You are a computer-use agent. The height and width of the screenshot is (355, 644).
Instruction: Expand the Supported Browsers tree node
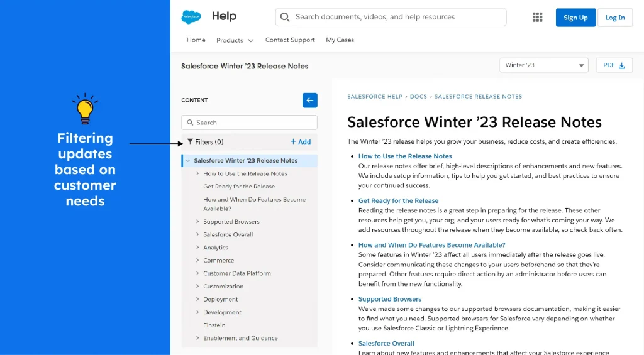coord(197,222)
